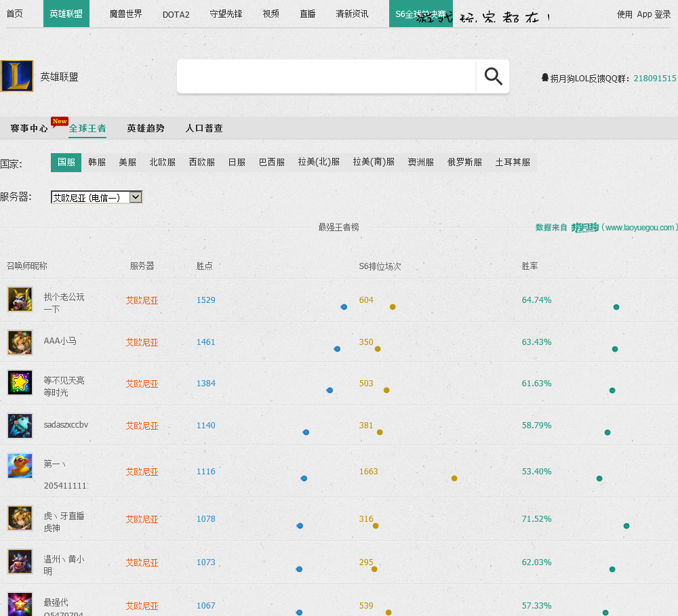The image size is (678, 616).
Task: Open 直播 in top navigation
Action: (307, 14)
